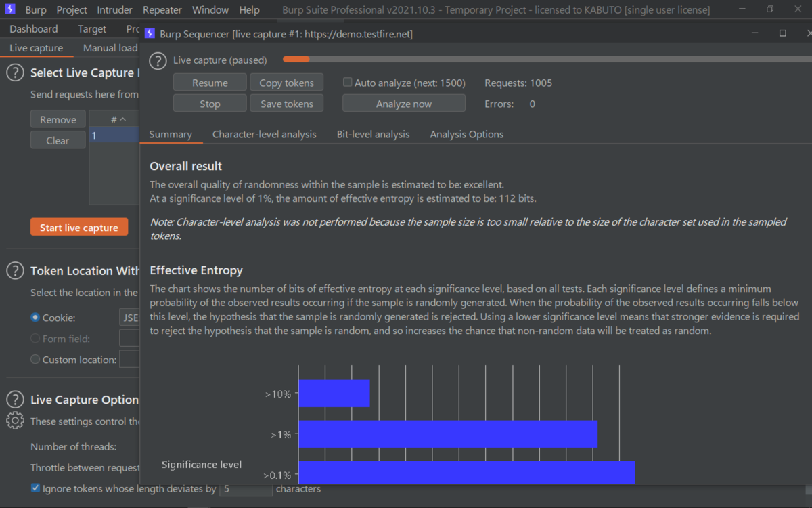Minimize the Burp Sequencer window
Screen dimensions: 812x508
coord(754,33)
